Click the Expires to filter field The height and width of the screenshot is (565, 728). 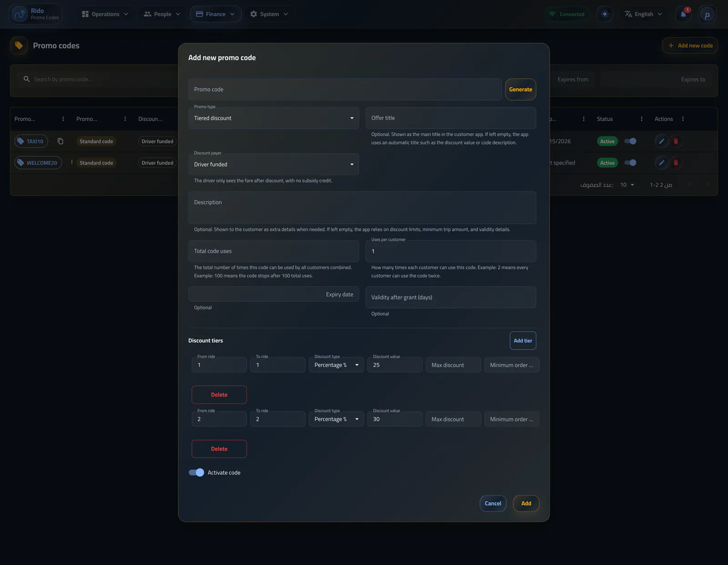click(x=655, y=79)
